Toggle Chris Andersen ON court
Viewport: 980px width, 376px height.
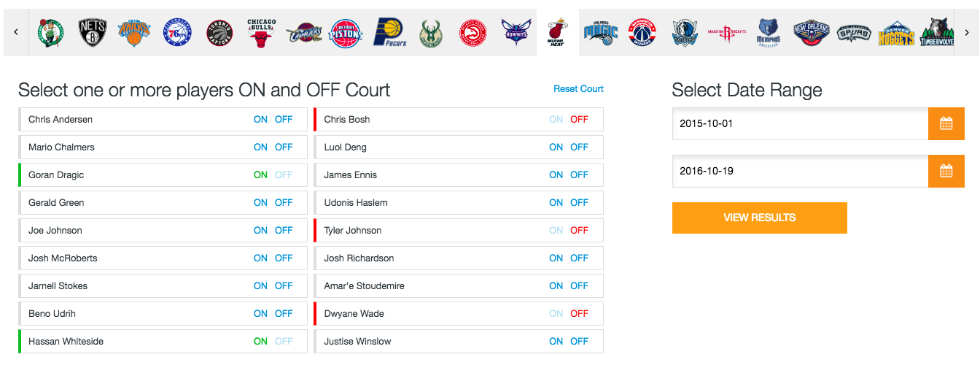tap(260, 119)
